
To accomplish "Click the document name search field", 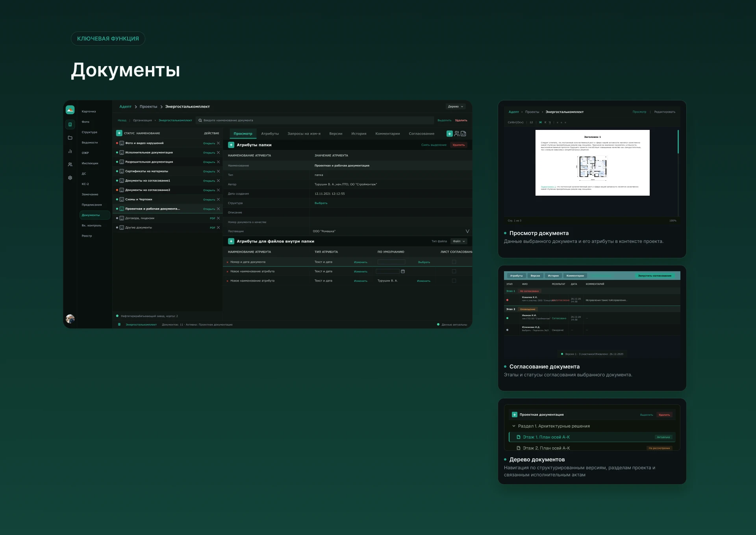I will 315,120.
